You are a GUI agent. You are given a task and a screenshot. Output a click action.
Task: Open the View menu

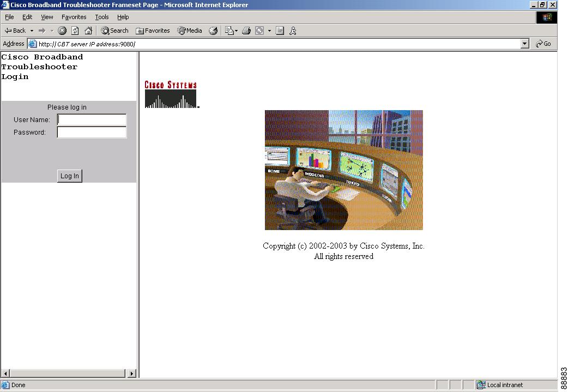coord(47,17)
